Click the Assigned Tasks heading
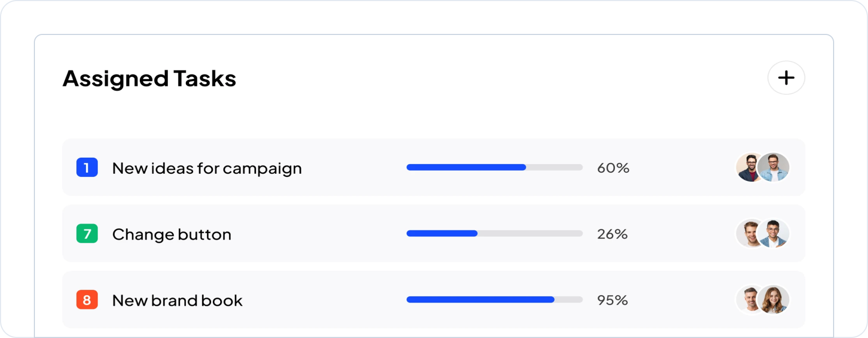 coord(149,78)
